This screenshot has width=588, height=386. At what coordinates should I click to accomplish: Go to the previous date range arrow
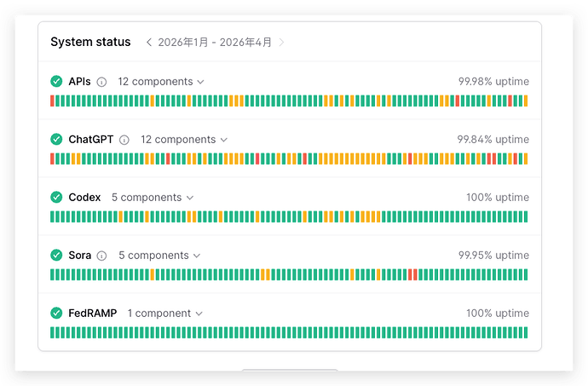(x=149, y=42)
